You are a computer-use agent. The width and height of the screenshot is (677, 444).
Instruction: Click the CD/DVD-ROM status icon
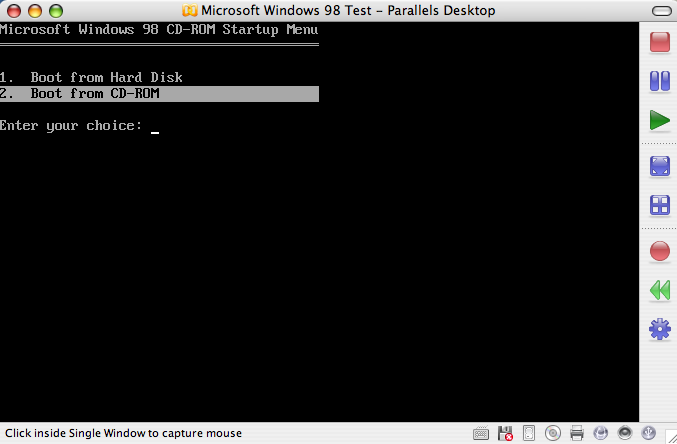553,433
